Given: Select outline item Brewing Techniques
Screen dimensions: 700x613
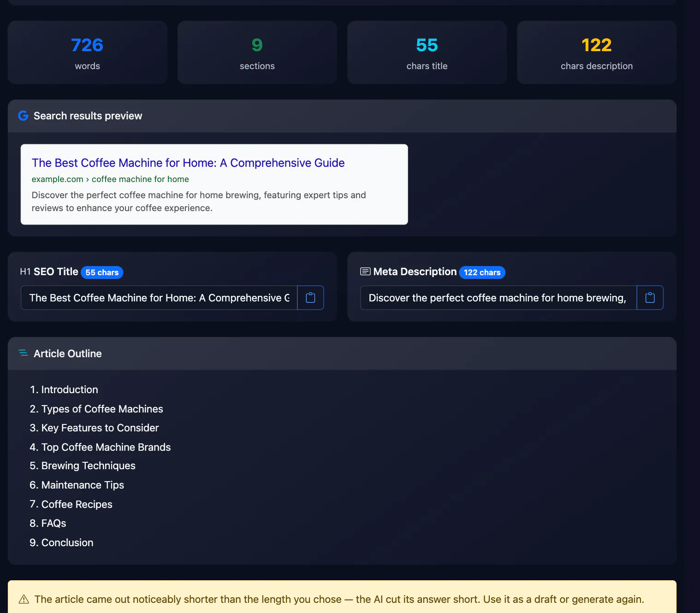Looking at the screenshot, I should click(83, 466).
